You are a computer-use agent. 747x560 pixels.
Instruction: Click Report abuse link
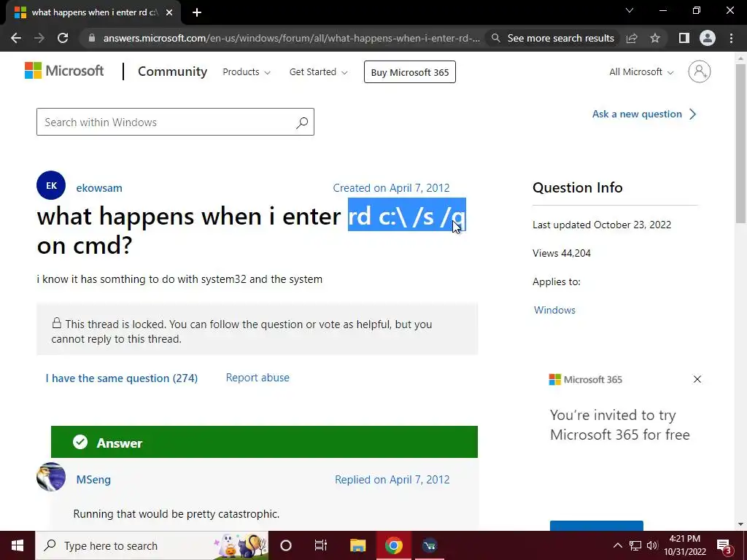tap(258, 378)
